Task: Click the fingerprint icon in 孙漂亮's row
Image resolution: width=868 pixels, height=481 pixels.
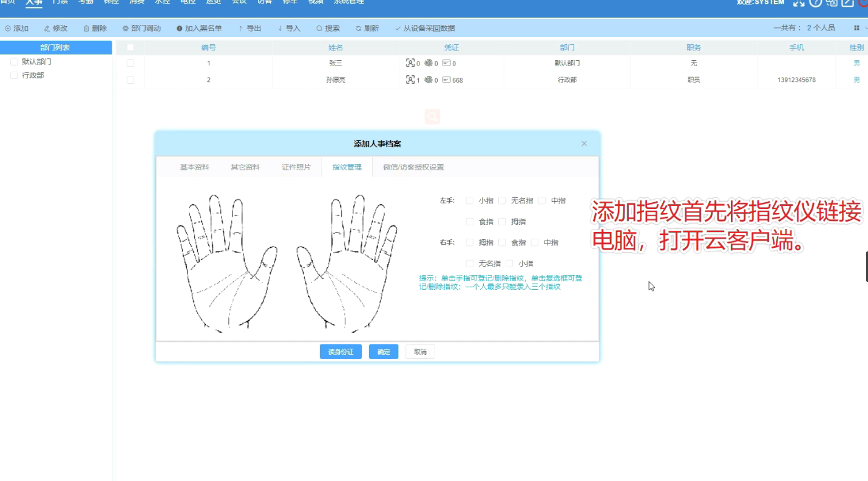Action: pyautogui.click(x=429, y=80)
